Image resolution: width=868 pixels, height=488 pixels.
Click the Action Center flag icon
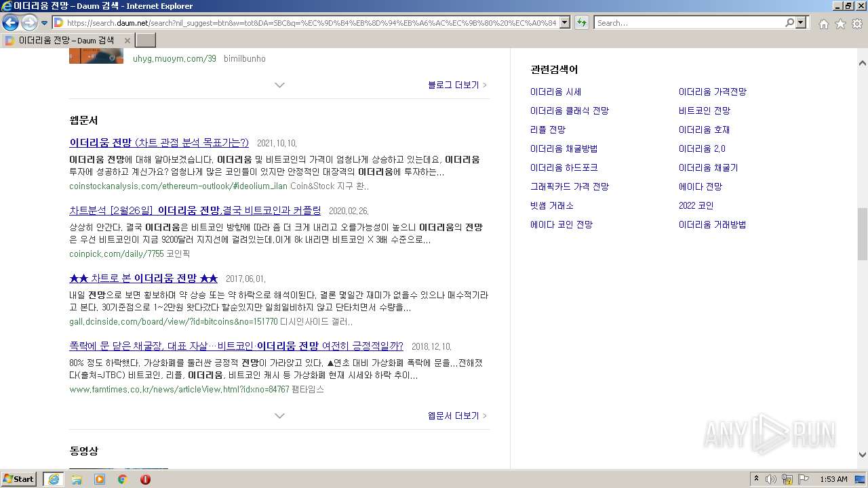804,479
